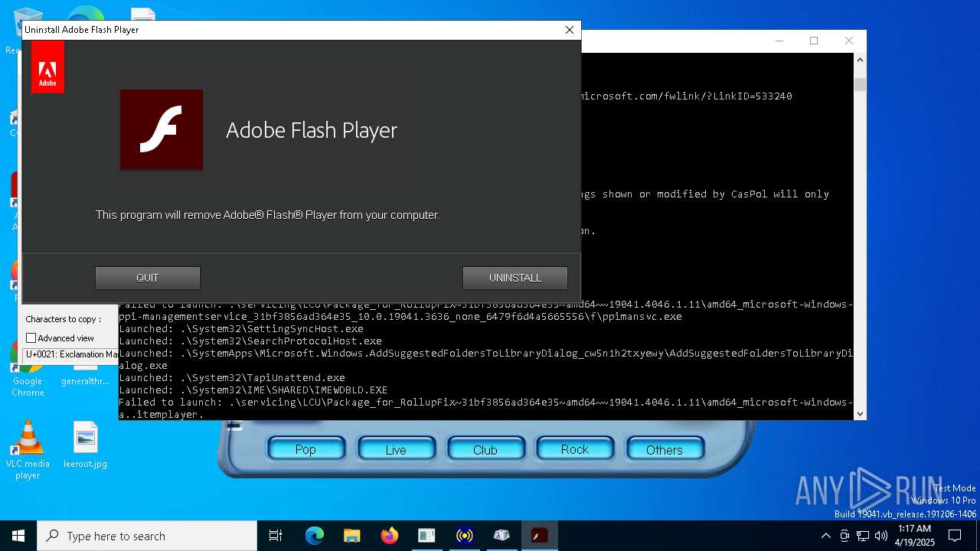This screenshot has width=980, height=551.
Task: Click the Windows Start button
Action: pos(18,536)
